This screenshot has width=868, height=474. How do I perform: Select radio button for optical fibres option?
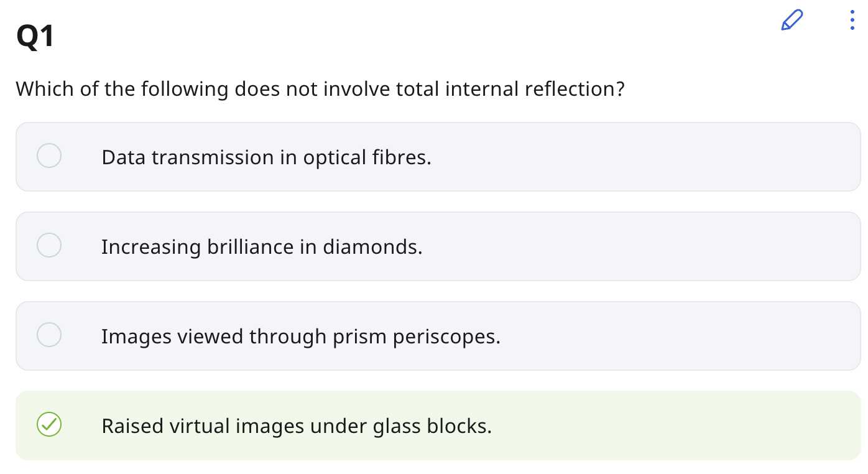[49, 156]
